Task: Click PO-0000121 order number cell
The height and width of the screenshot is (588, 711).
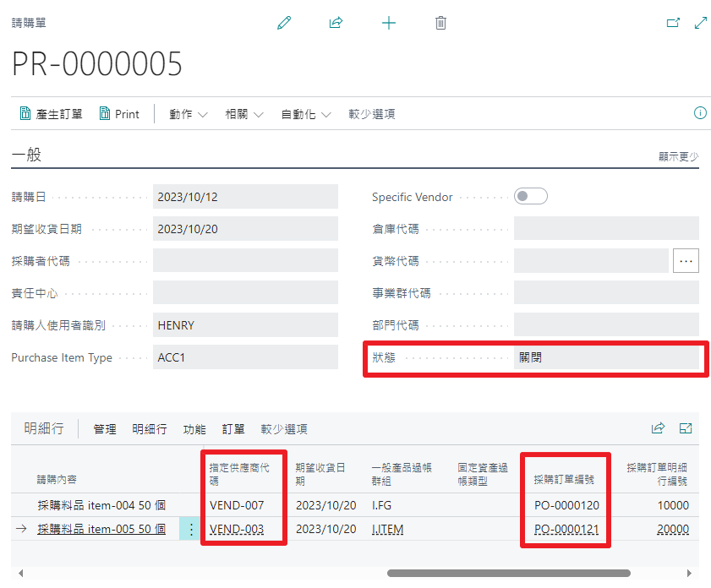Action: coord(566,529)
